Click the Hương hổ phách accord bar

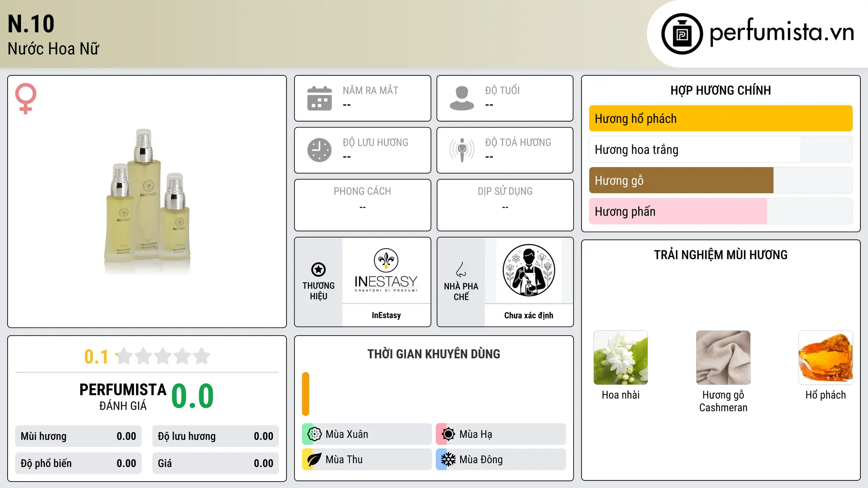pos(721,119)
